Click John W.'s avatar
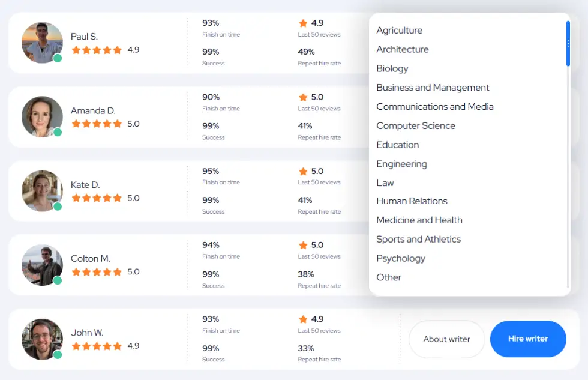 [x=42, y=339]
